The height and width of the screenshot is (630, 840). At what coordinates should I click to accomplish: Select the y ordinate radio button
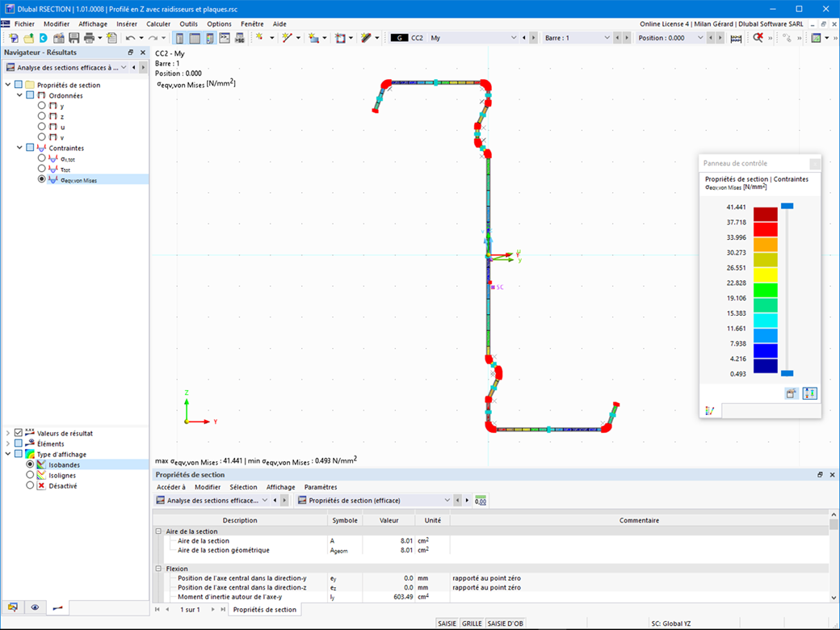(41, 106)
